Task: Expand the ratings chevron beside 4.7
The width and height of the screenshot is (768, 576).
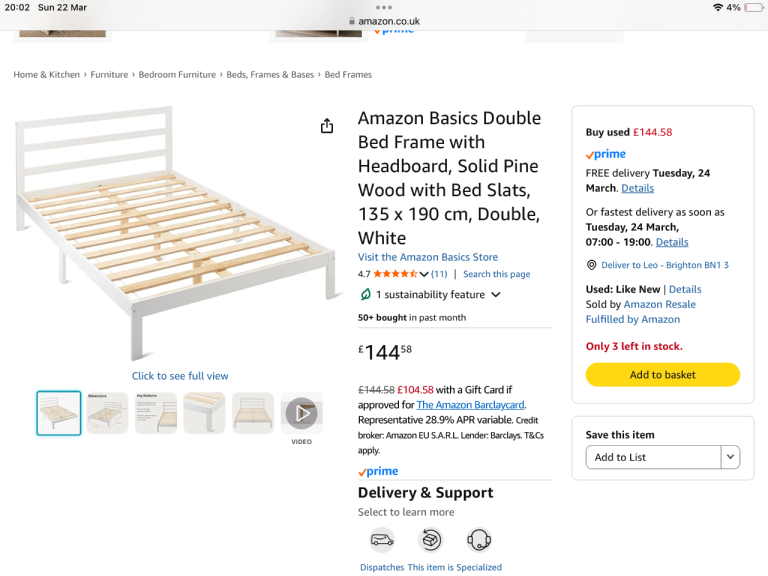Action: pos(424,274)
